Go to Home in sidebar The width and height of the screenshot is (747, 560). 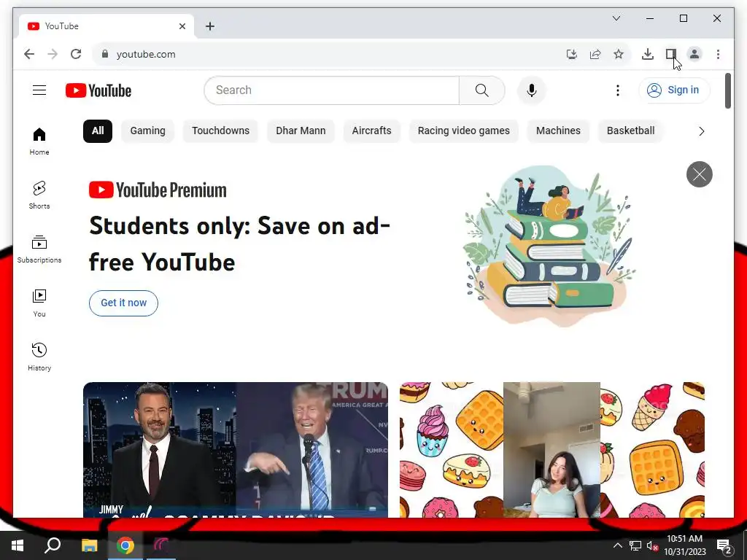click(x=39, y=141)
